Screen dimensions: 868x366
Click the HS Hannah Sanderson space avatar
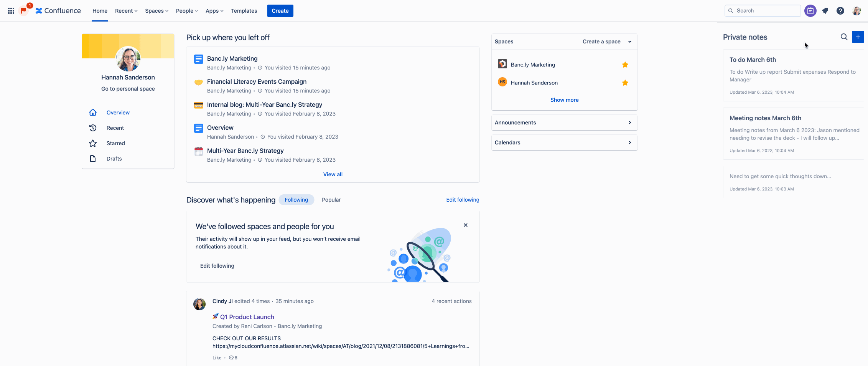click(502, 82)
